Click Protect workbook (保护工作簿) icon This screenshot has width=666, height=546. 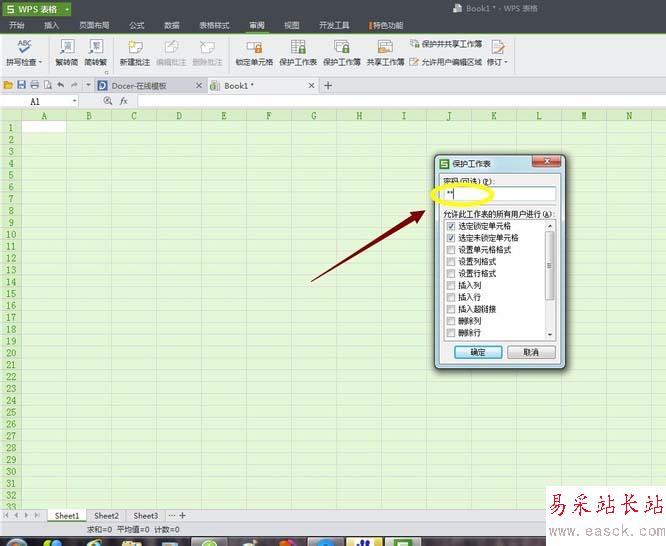pos(341,47)
